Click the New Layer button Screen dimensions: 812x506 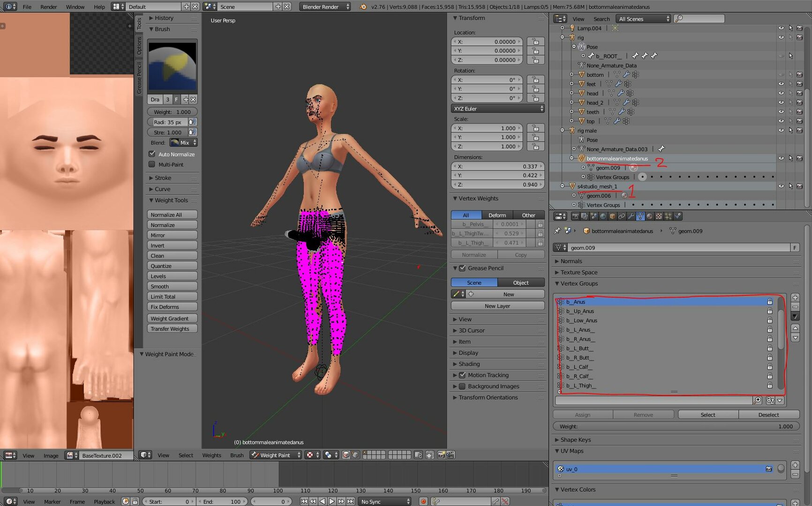click(497, 306)
